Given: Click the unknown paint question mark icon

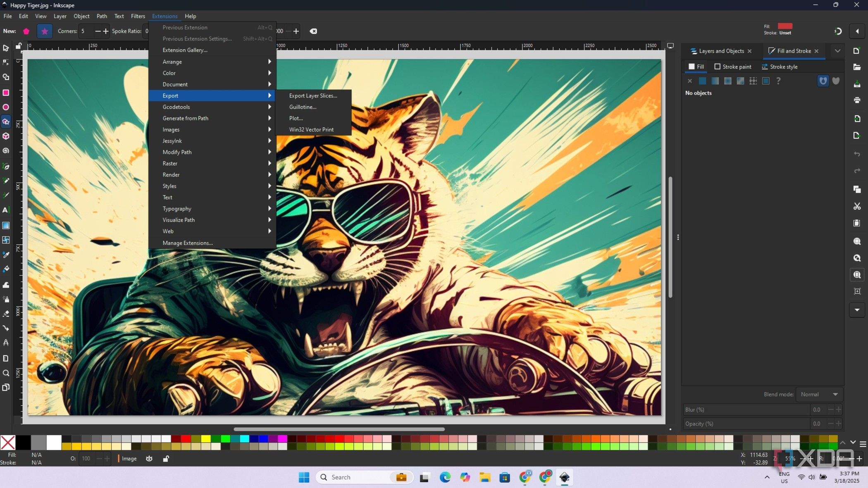Looking at the screenshot, I should point(778,81).
